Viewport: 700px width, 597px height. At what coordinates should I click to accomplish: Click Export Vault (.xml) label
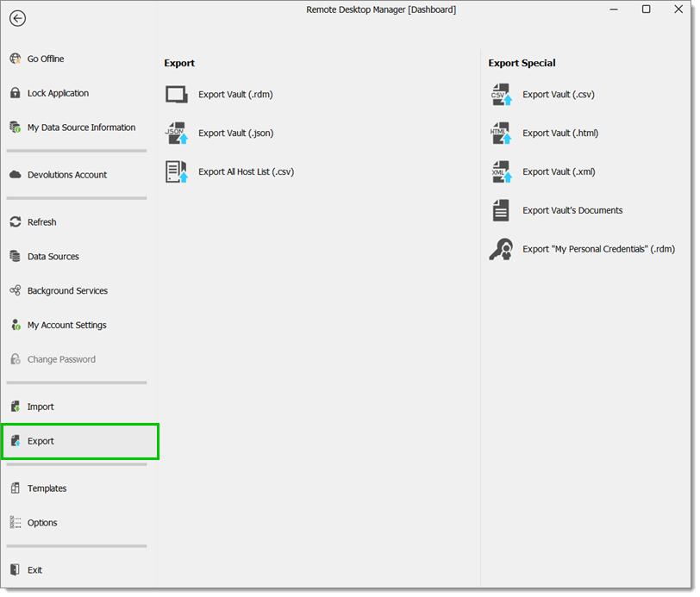(559, 171)
